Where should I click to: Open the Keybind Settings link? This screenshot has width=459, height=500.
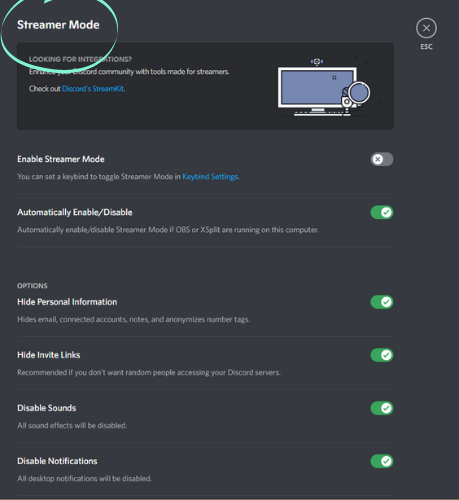point(210,177)
